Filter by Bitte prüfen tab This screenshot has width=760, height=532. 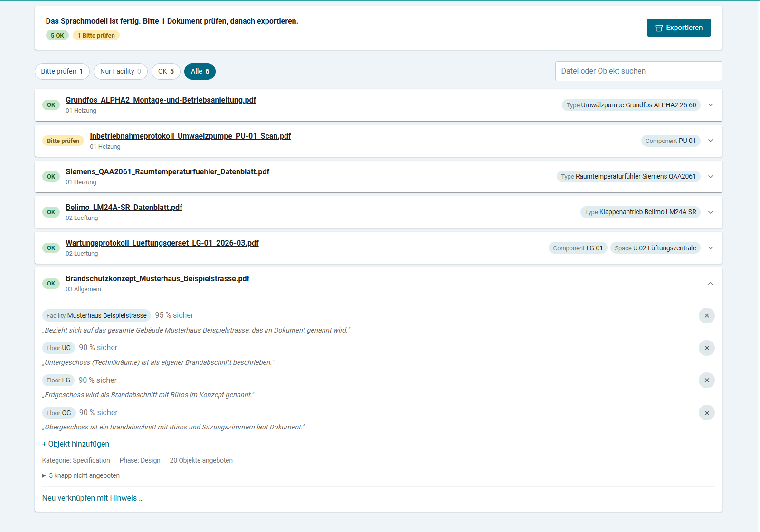(62, 71)
